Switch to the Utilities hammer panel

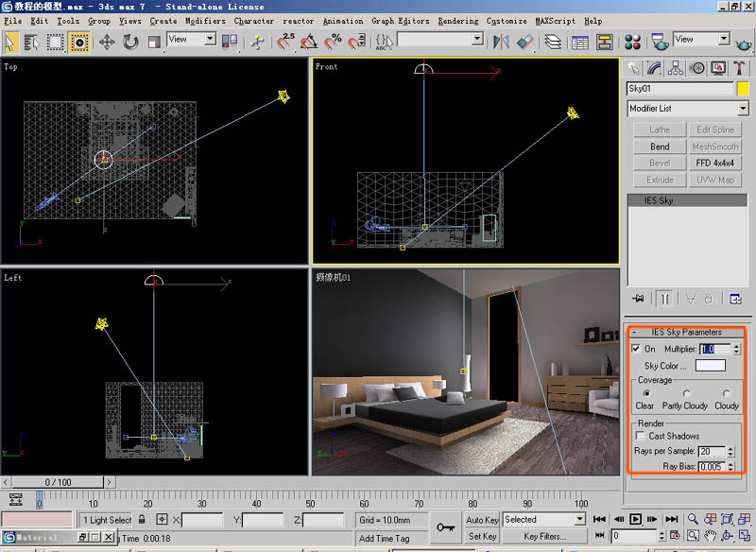(739, 68)
